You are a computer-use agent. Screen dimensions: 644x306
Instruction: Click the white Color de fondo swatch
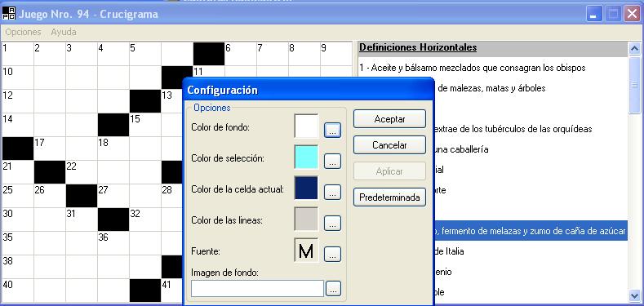pos(306,126)
